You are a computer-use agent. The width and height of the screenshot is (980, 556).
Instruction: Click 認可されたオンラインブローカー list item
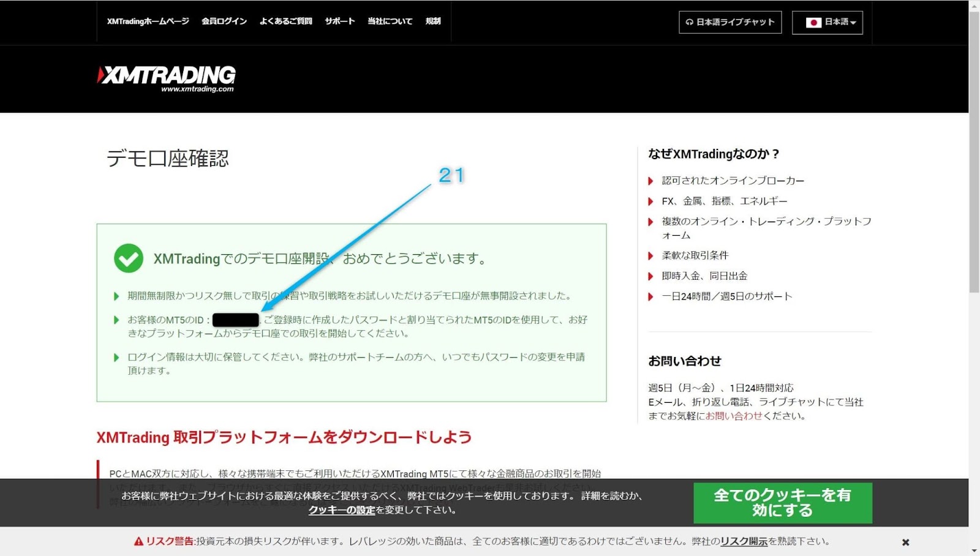(x=733, y=181)
